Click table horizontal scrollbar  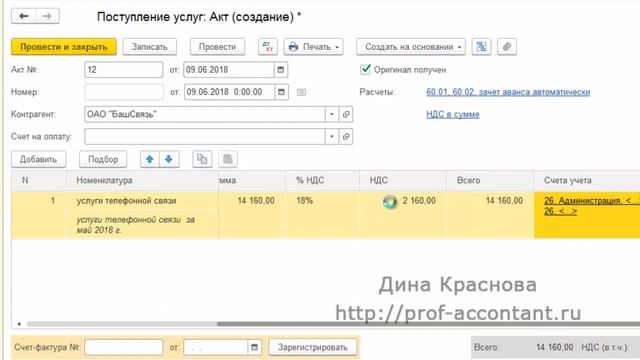click(x=428, y=324)
